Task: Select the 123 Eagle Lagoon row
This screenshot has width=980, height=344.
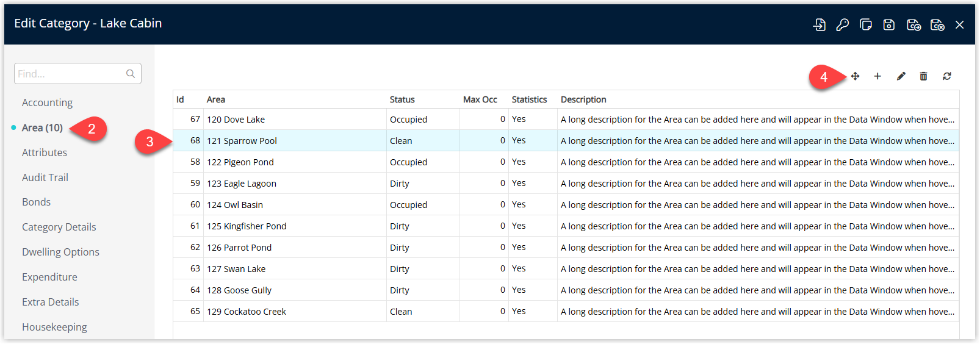Action: (x=566, y=183)
